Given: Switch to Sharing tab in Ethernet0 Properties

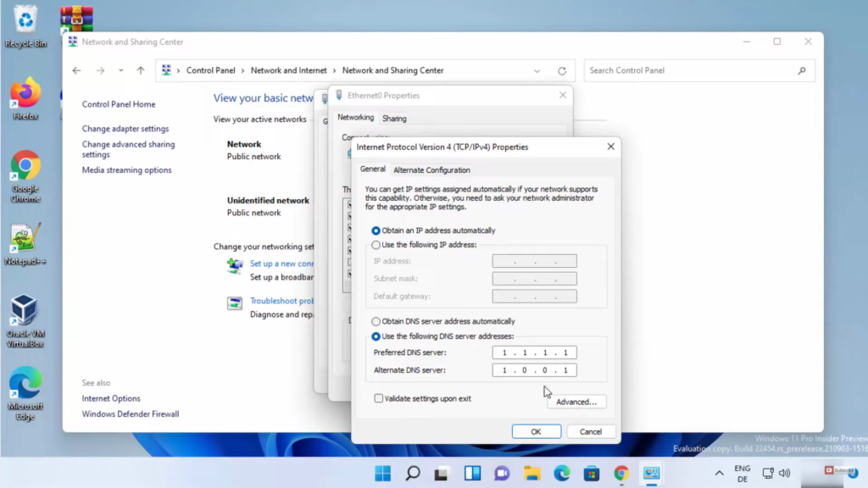Looking at the screenshot, I should coord(394,119).
